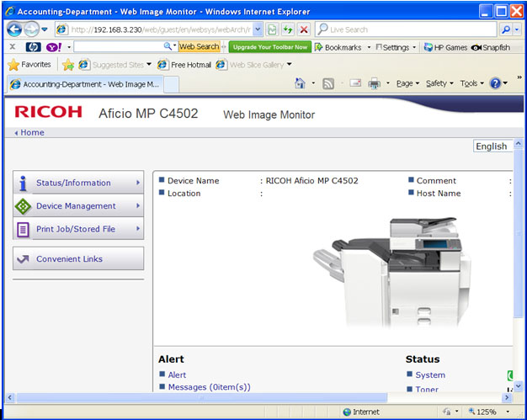Go forward with browser Forward arrow
The height and width of the screenshot is (420, 527).
click(x=32, y=29)
